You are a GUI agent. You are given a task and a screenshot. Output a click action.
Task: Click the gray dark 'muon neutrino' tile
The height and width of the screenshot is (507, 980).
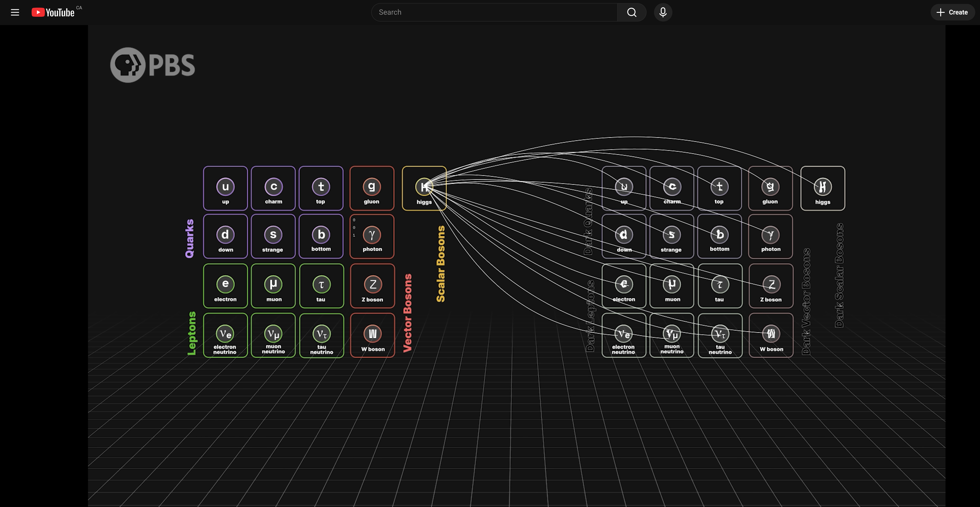tap(672, 335)
